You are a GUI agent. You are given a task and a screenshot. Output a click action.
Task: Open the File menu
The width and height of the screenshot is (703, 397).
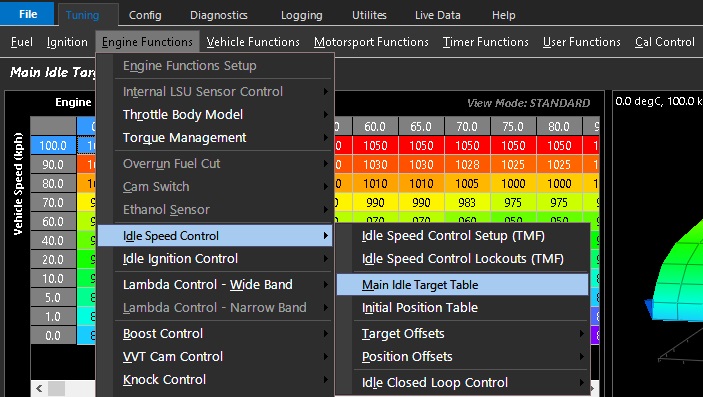[x=27, y=13]
